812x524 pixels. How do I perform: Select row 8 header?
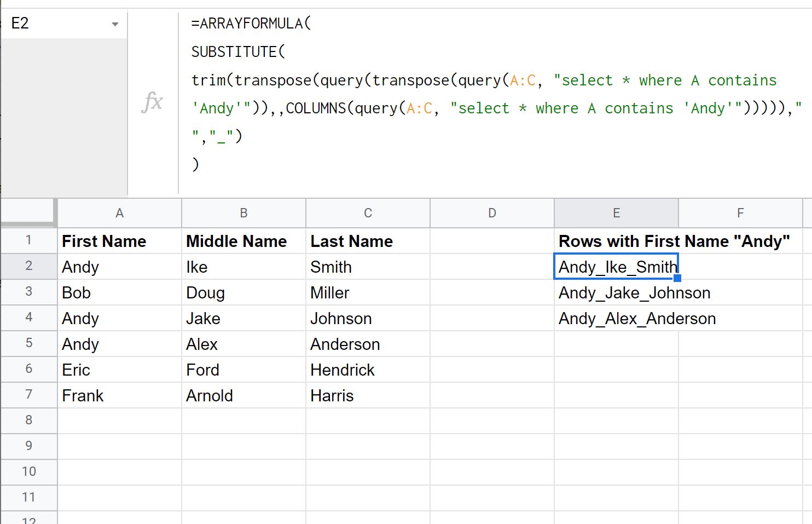tap(28, 421)
